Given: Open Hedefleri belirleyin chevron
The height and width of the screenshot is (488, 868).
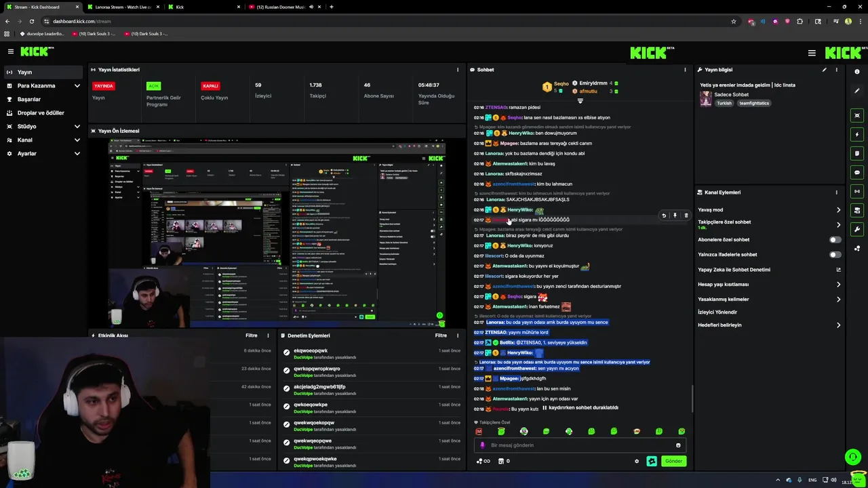Looking at the screenshot, I should pyautogui.click(x=838, y=325).
